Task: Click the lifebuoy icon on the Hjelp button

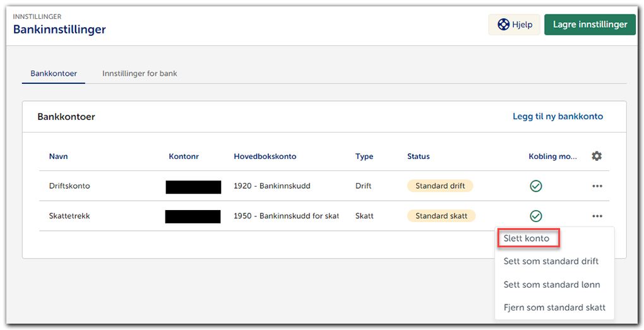Action: [x=503, y=25]
